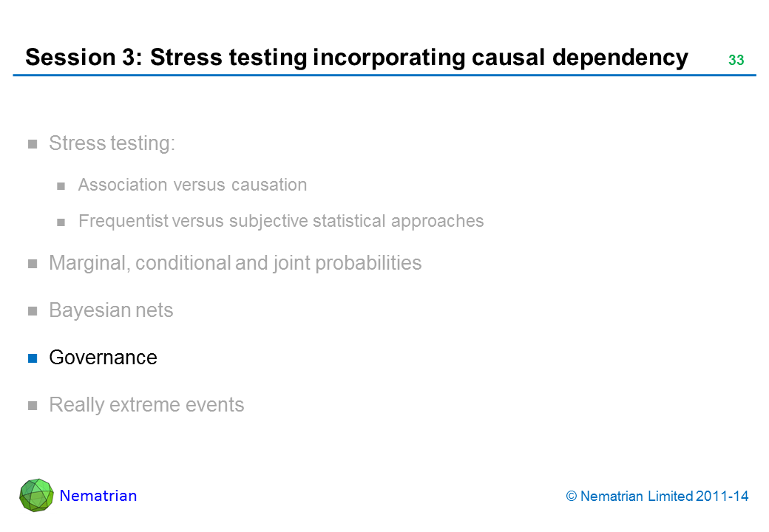Select the Stress testing agenda heading

112,143
